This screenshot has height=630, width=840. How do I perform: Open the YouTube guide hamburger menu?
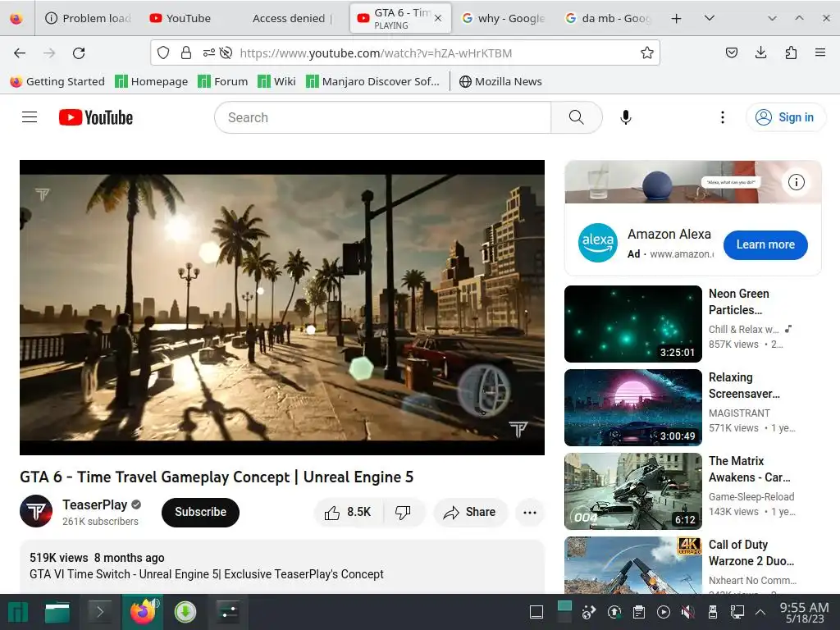point(30,117)
